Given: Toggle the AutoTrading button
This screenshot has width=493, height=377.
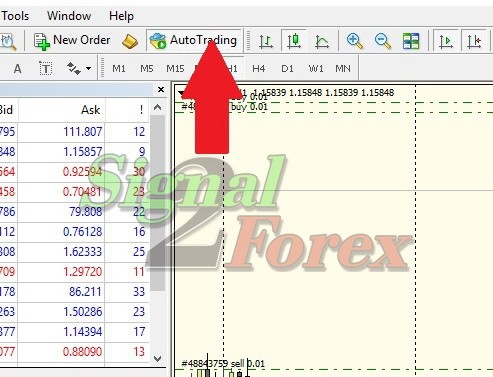Looking at the screenshot, I should coord(193,41).
